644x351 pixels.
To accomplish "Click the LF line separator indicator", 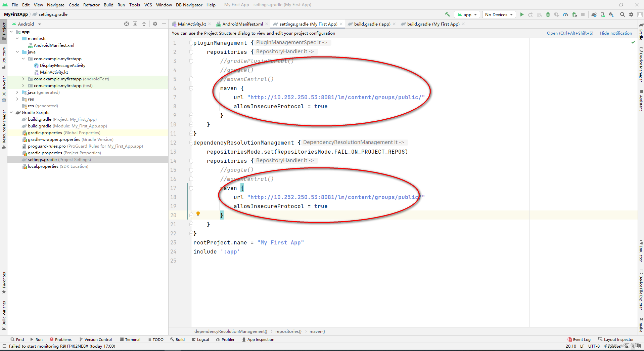I will pos(582,346).
